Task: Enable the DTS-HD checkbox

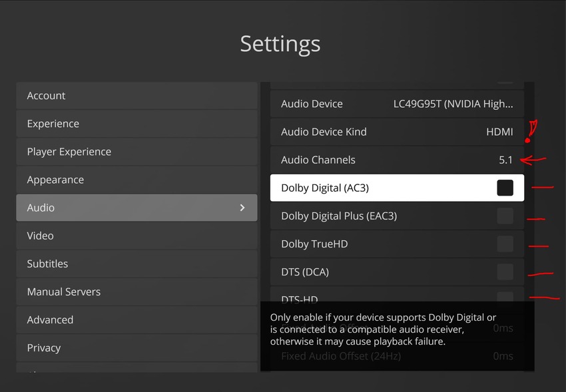Action: coord(505,297)
